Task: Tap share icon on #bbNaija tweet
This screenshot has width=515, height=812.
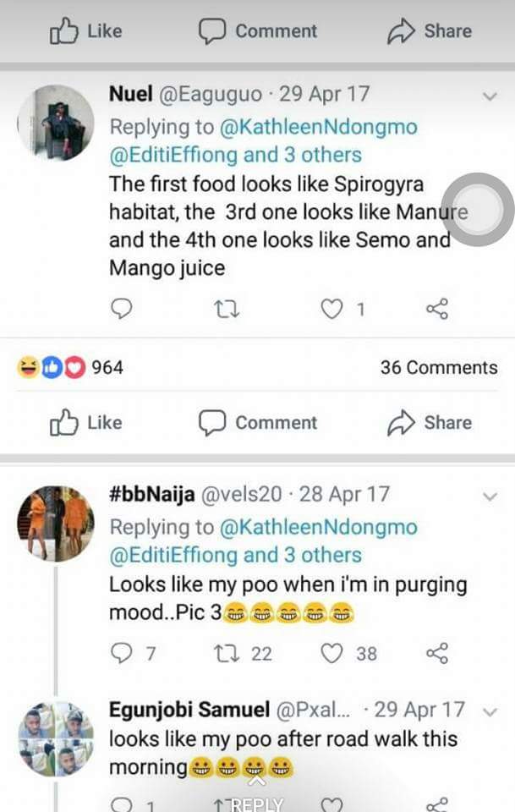Action: click(x=436, y=653)
